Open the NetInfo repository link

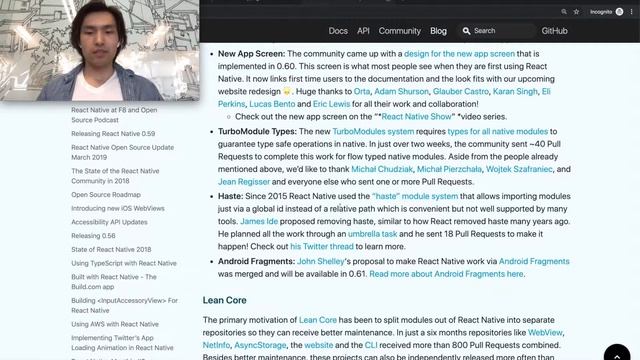pyautogui.click(x=216, y=345)
